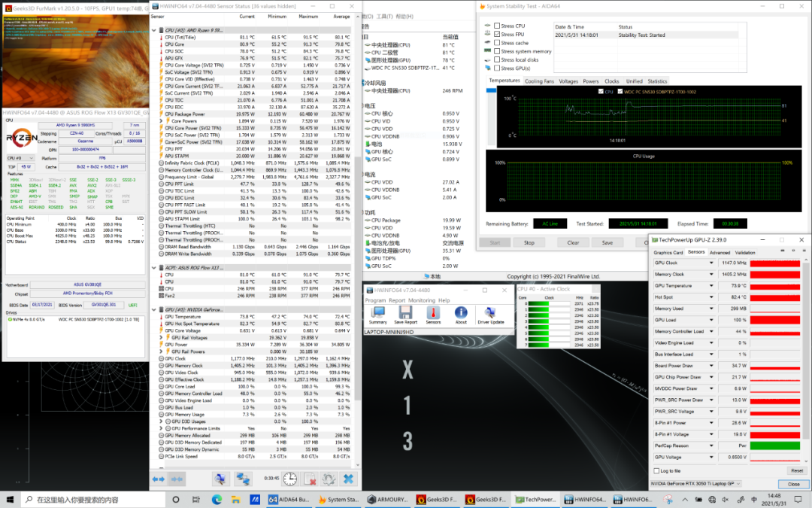
Task: Open the Summary icon in HWiNFO64
Action: coord(377,314)
